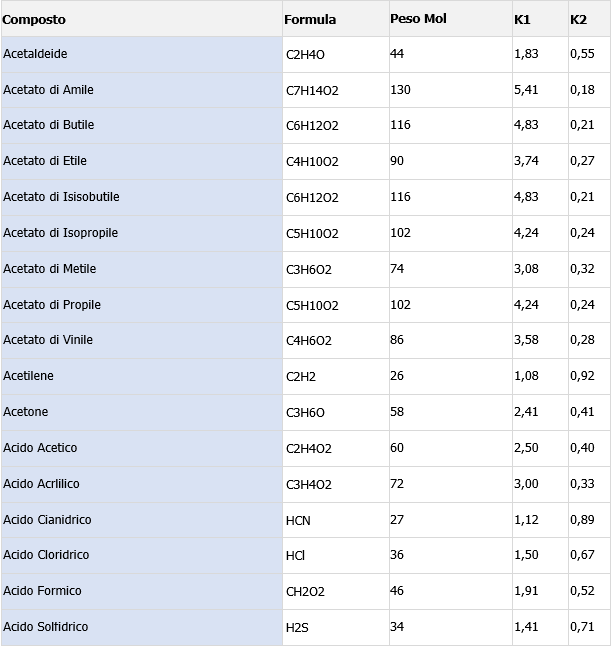Select the Acetaldeide row name
The image size is (612, 646).
tap(36, 54)
